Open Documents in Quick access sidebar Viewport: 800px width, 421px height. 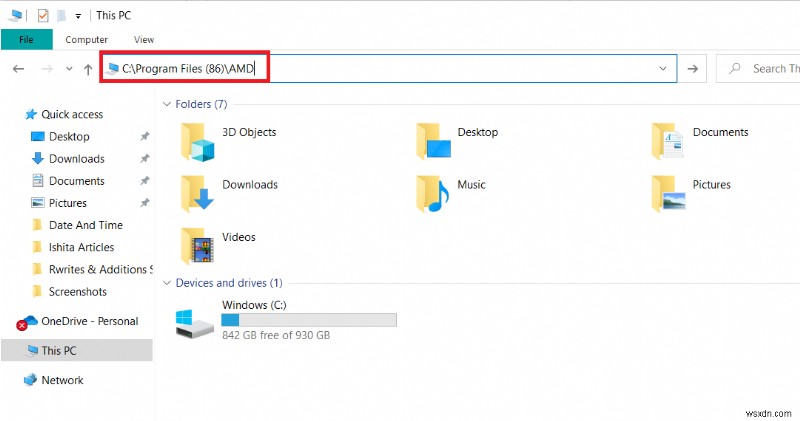pos(77,181)
